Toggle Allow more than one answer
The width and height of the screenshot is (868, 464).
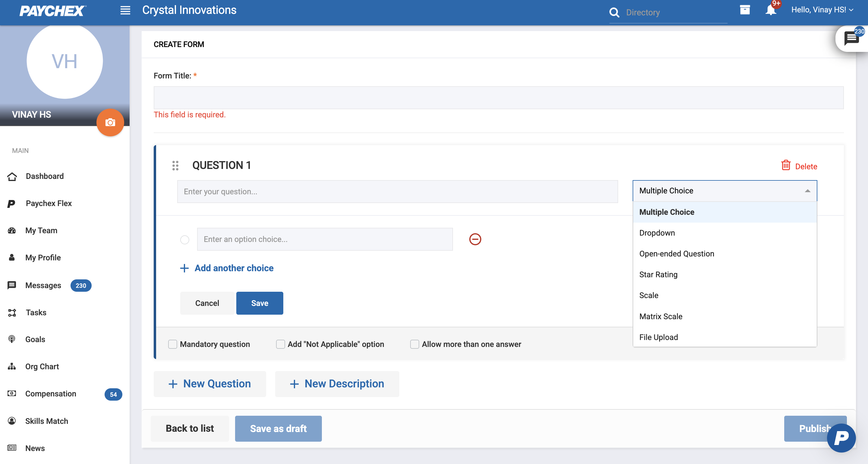click(x=414, y=344)
